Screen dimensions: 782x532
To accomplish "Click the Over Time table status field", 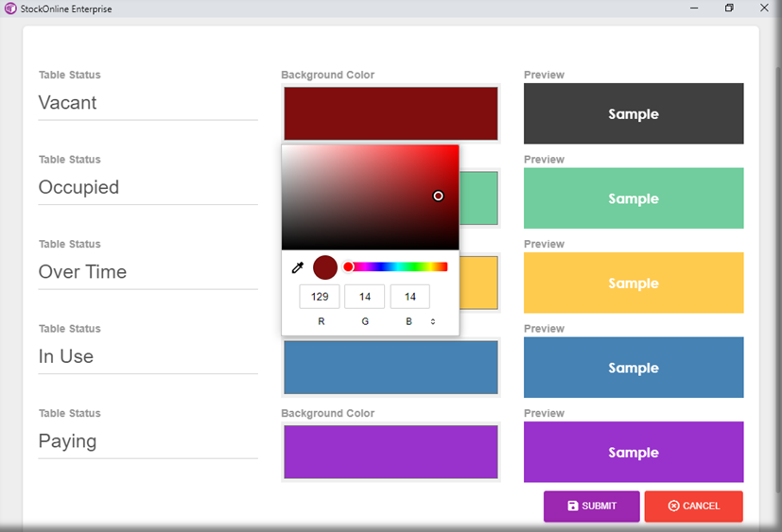I will 148,272.
